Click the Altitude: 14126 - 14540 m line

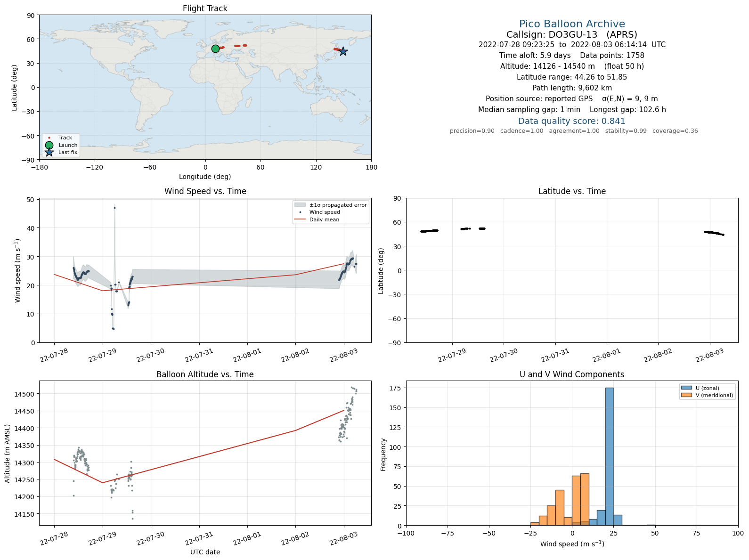coord(572,66)
